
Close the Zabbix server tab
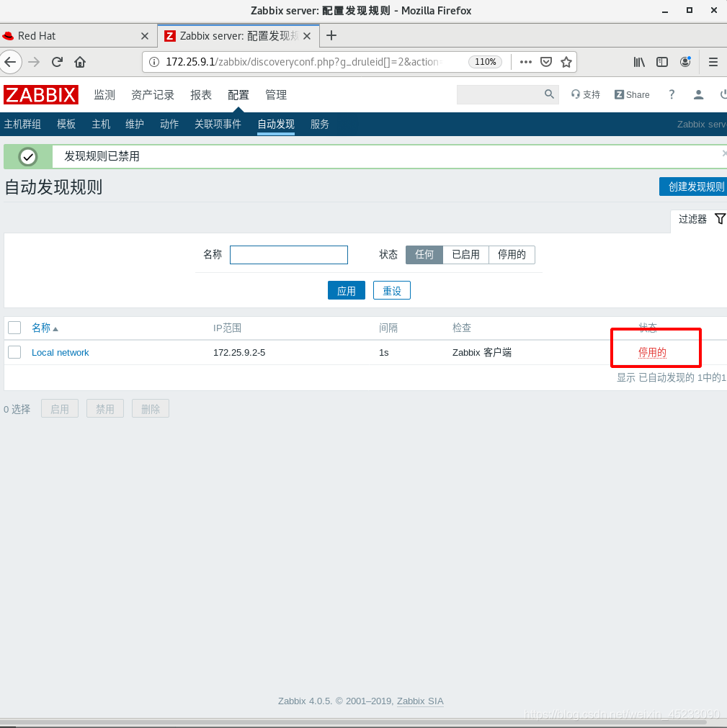click(307, 36)
